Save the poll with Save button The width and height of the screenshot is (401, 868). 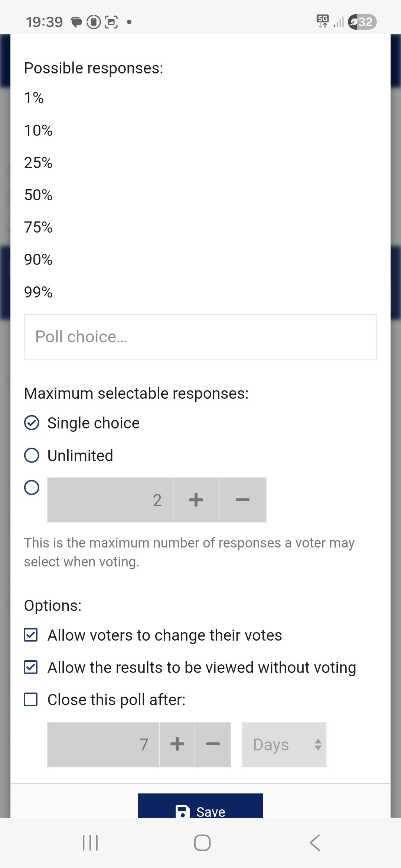tap(200, 808)
